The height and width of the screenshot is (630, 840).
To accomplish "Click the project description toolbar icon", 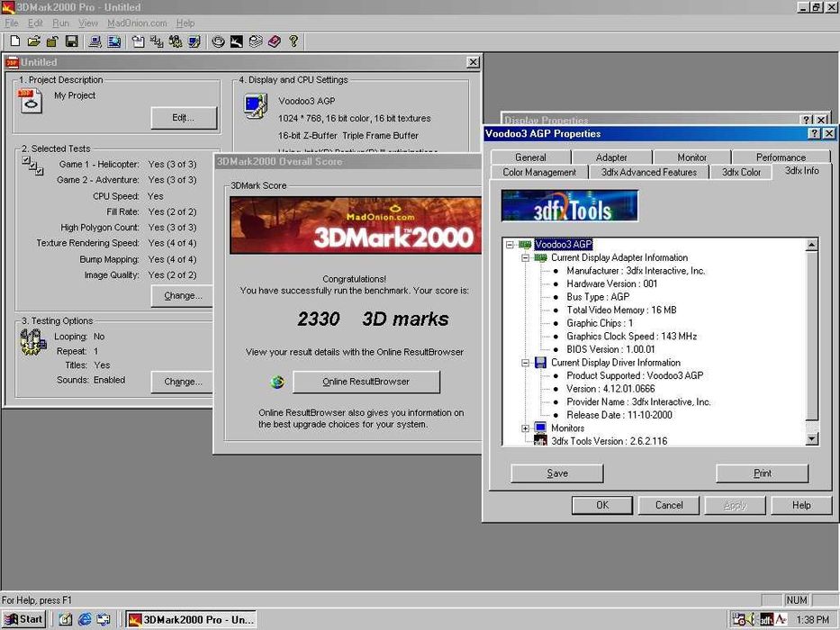I will [x=139, y=41].
